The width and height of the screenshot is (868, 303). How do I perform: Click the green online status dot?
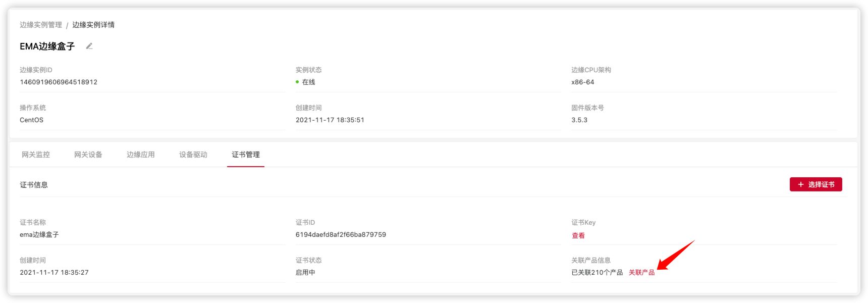pos(297,82)
